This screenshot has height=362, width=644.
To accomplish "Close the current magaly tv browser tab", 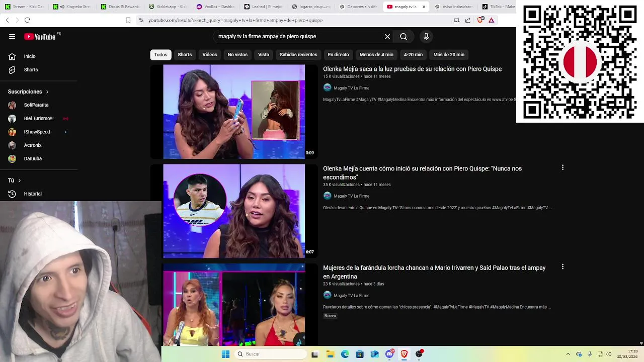I will [424, 7].
